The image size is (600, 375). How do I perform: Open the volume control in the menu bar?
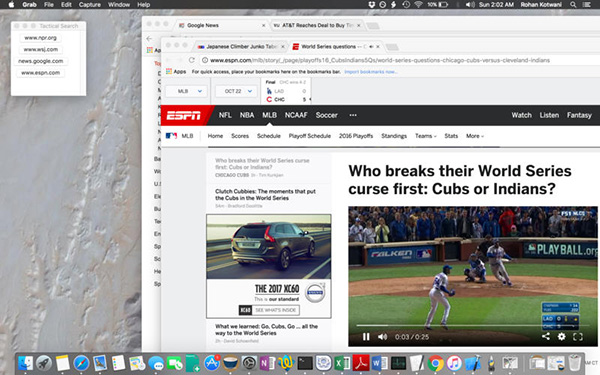(x=470, y=5)
